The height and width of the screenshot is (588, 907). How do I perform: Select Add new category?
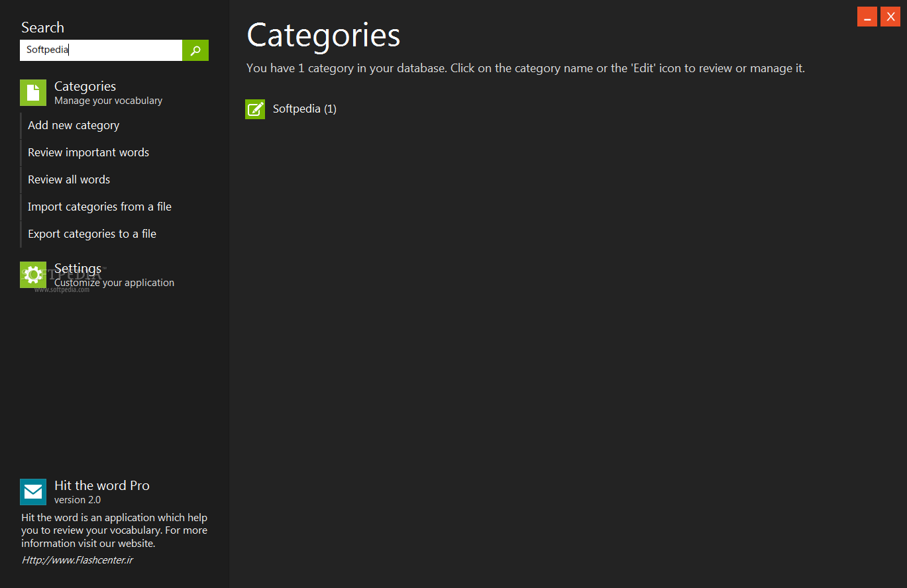pyautogui.click(x=74, y=126)
